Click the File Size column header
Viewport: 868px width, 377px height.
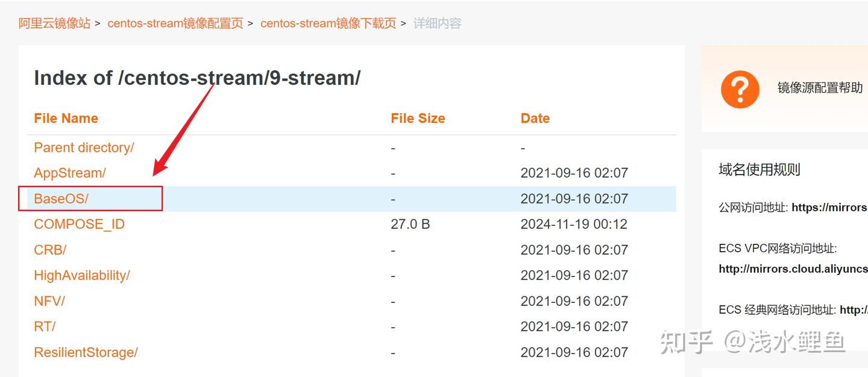tap(418, 118)
